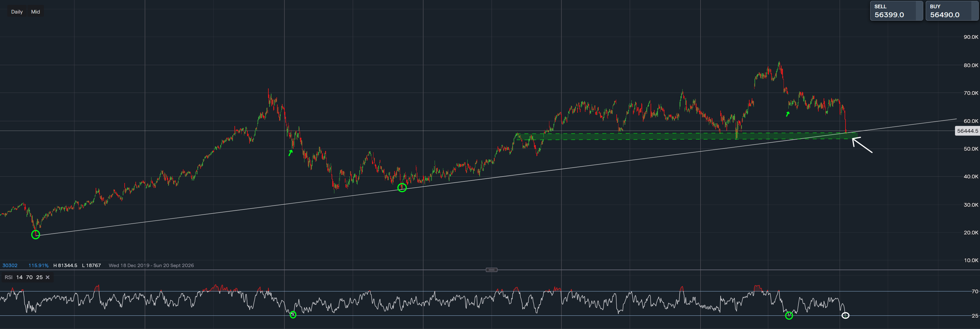Viewport: 980px width, 329px height.
Task: Open the Mid price type selector
Action: (35, 12)
